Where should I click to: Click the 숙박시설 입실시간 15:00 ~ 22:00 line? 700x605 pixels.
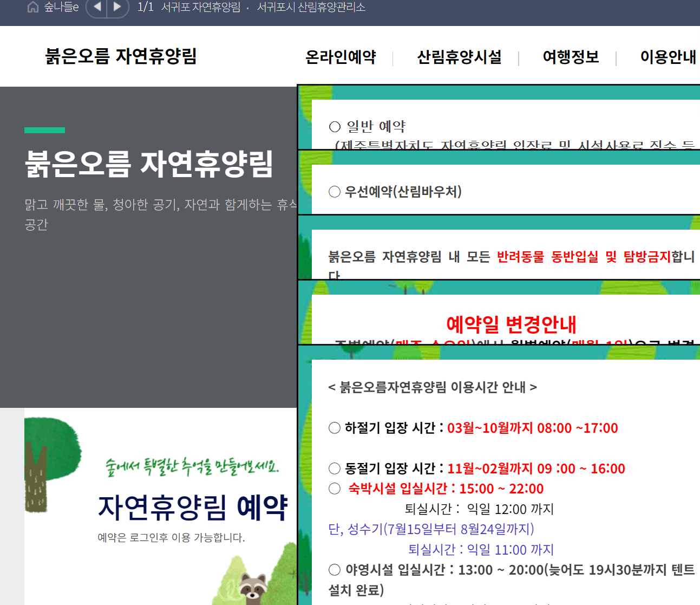click(x=436, y=489)
